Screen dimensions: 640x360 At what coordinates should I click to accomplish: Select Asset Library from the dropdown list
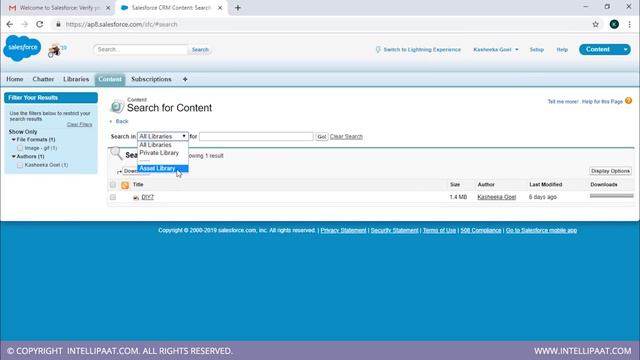163,169
